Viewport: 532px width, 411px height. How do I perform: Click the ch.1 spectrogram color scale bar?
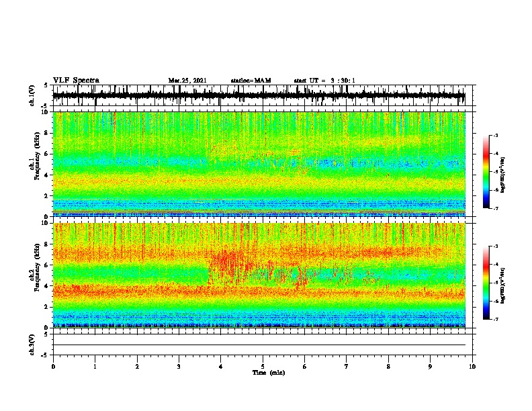tap(486, 172)
